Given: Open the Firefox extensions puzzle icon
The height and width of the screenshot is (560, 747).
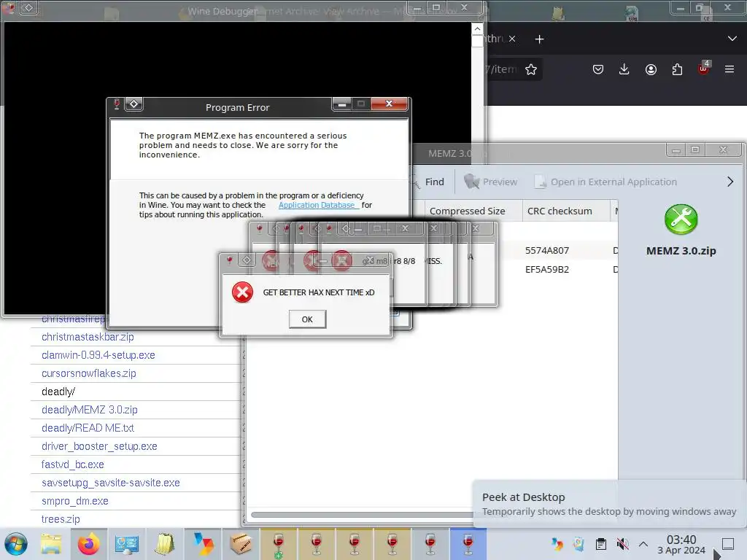Looking at the screenshot, I should tap(677, 69).
